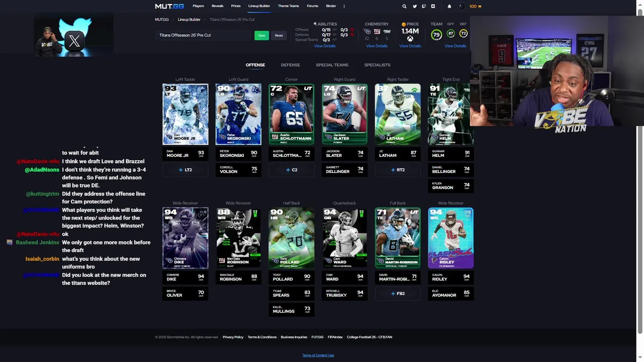Screen dimensions: 644x362
Task: Open the three-dot more menu in navbar
Action: pyautogui.click(x=344, y=7)
